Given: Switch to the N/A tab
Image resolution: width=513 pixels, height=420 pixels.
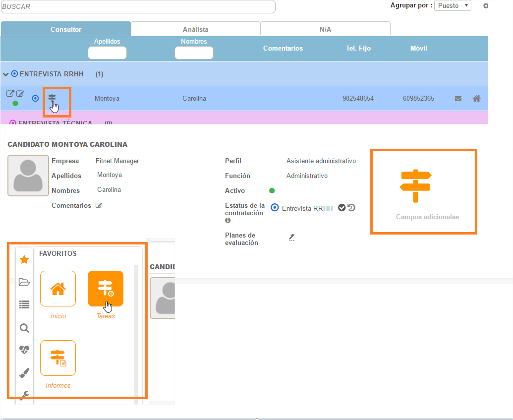Looking at the screenshot, I should coord(325,29).
